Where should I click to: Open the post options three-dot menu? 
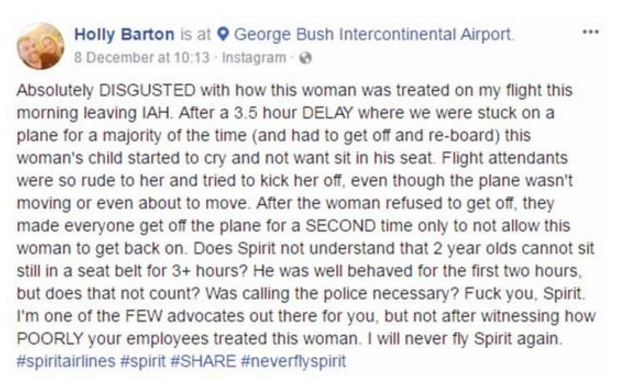(591, 32)
